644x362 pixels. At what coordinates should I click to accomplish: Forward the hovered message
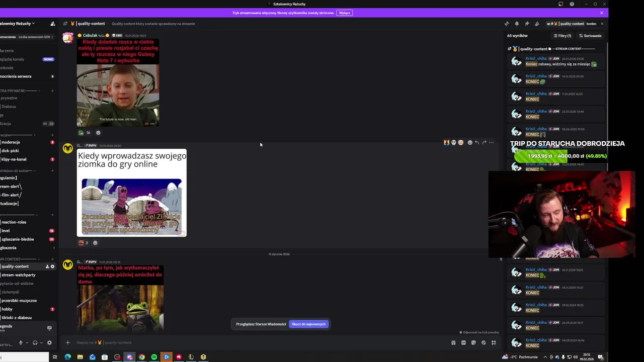tap(484, 142)
